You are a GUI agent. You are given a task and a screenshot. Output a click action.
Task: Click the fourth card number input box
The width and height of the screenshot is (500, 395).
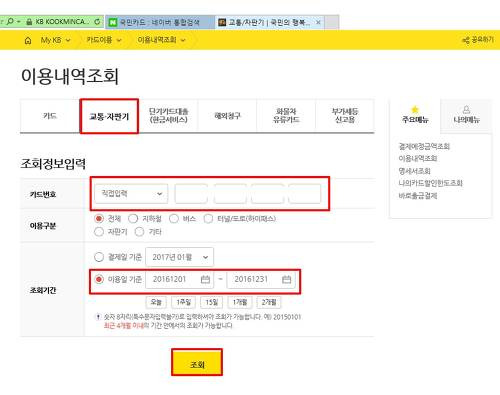[x=304, y=194]
